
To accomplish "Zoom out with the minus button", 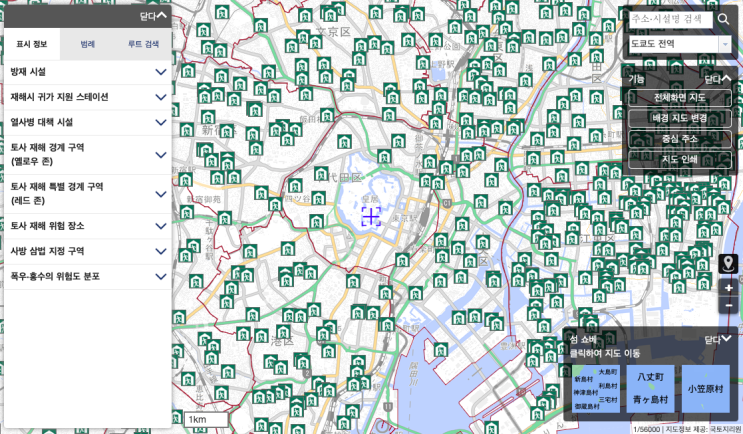I will 728,305.
